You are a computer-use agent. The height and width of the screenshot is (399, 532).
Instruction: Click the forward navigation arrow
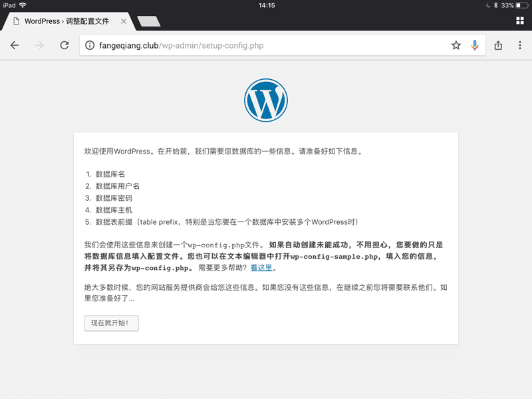[39, 45]
